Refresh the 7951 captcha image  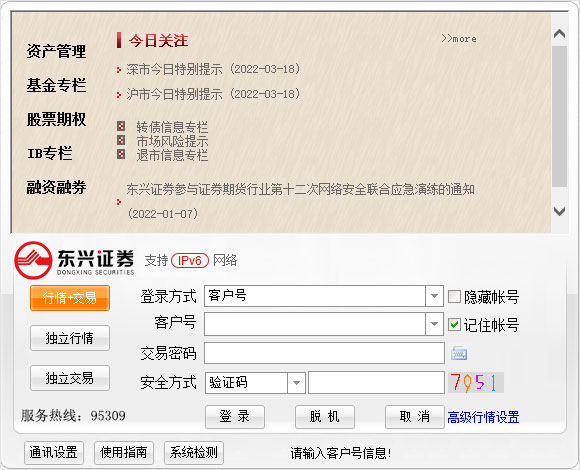(x=476, y=382)
